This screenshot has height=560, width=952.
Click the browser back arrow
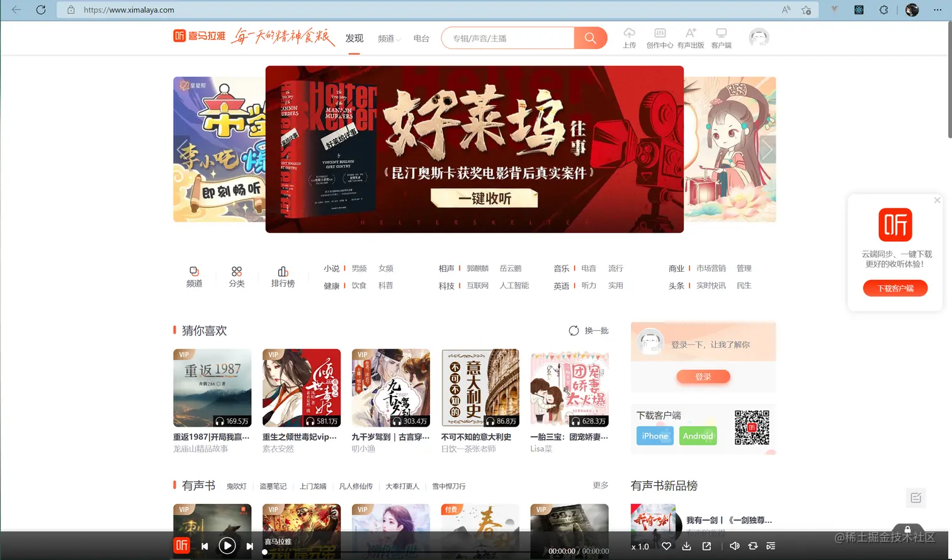pyautogui.click(x=16, y=10)
